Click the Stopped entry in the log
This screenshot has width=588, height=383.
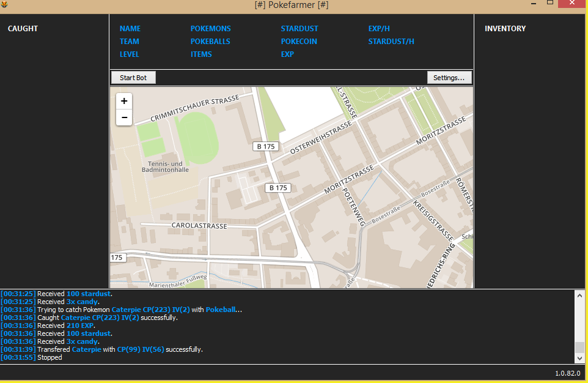[x=50, y=357]
